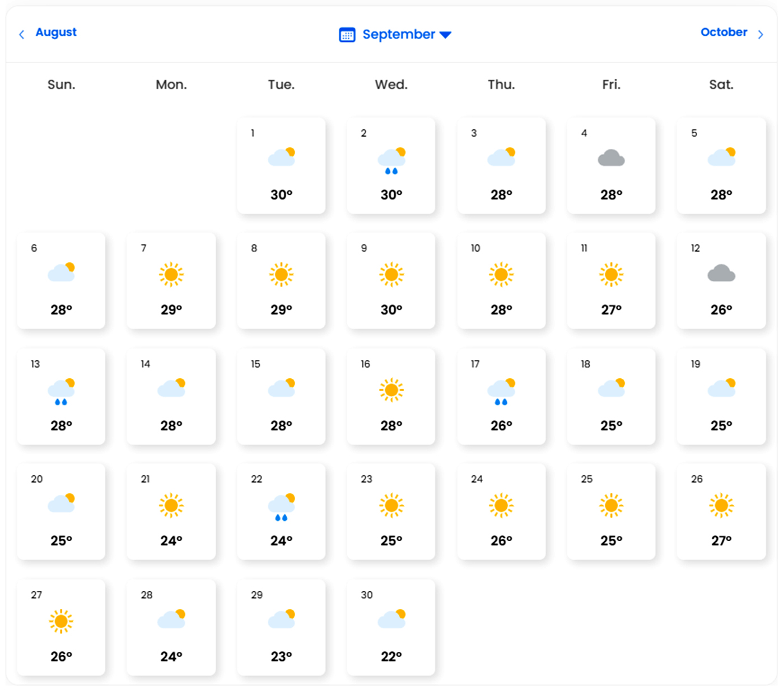The width and height of the screenshot is (784, 699).
Task: Click the Fri. weekday header
Action: (612, 85)
